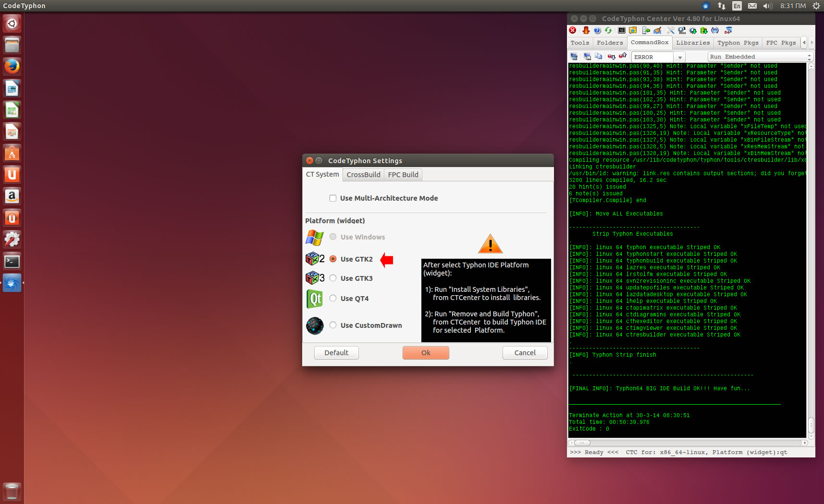
Task: Select the Use QT4 radio button
Action: [x=333, y=298]
